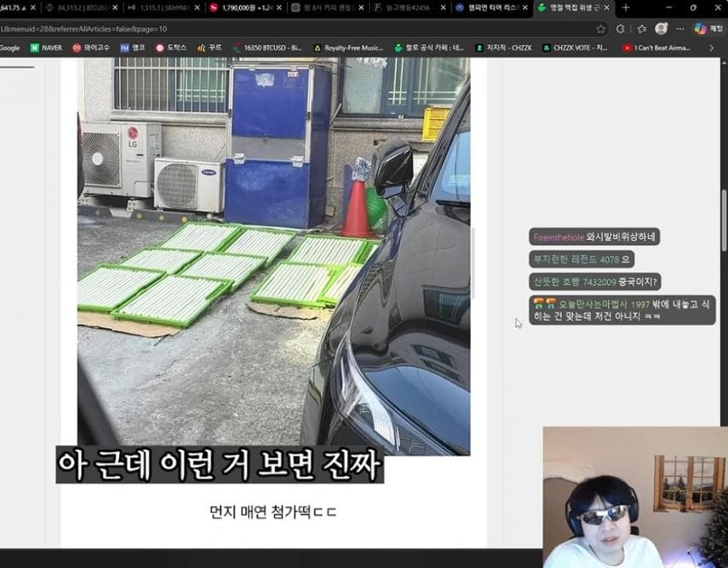Image resolution: width=728 pixels, height=568 pixels.
Task: Open the 쿠르 bookmark
Action: point(209,48)
